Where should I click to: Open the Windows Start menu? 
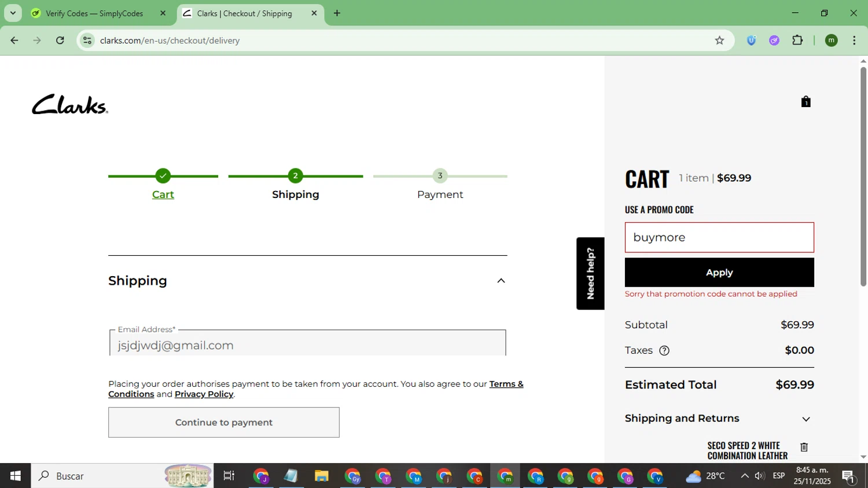tap(15, 476)
